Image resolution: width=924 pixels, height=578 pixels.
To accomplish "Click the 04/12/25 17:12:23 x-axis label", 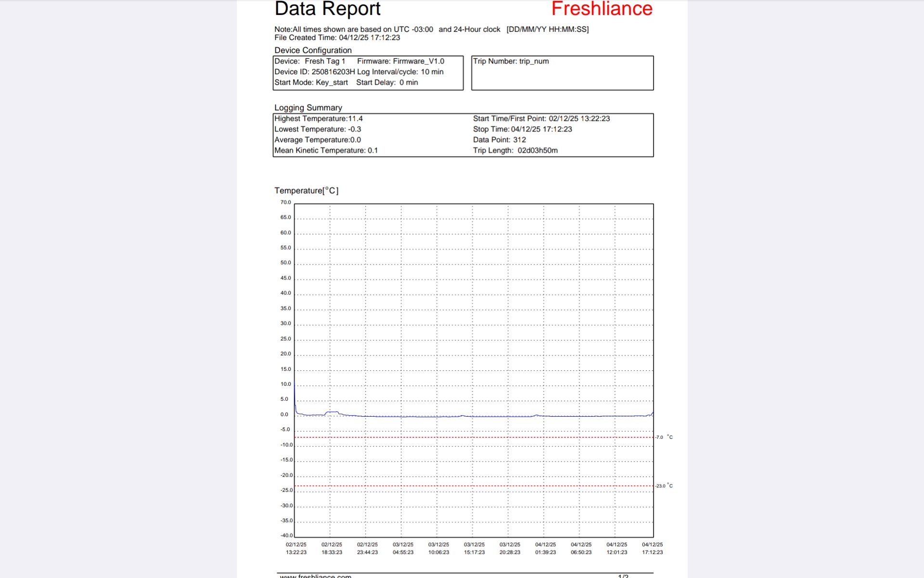I will click(652, 549).
